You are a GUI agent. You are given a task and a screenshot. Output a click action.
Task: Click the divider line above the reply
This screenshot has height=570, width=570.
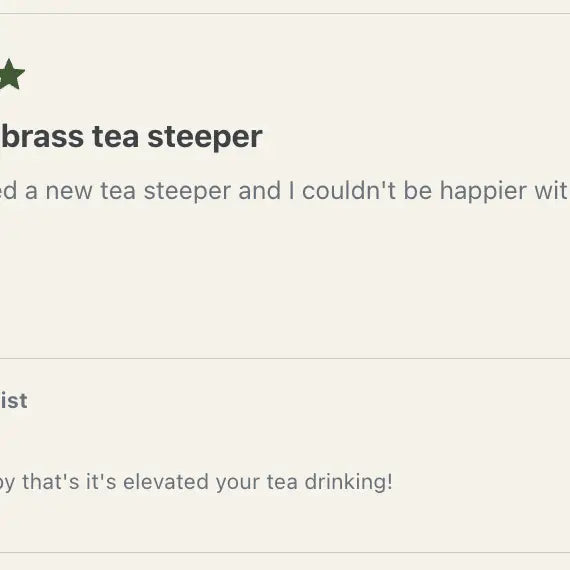(x=285, y=358)
